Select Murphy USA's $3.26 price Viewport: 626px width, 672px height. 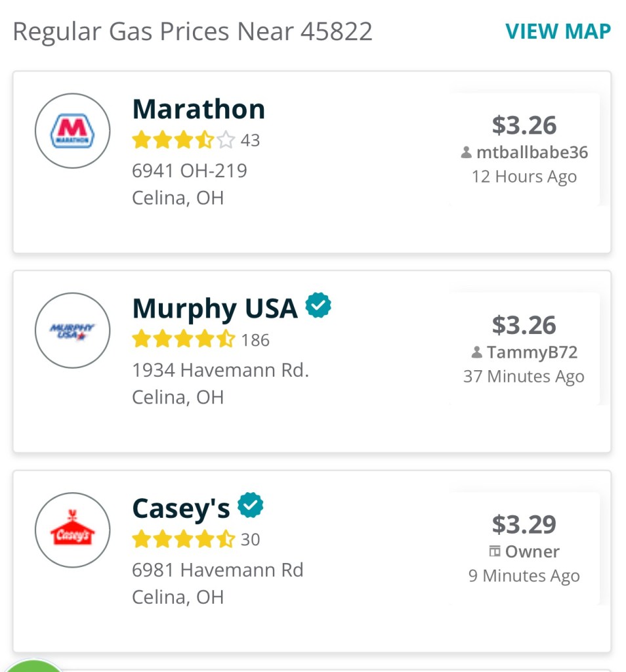[x=524, y=325]
